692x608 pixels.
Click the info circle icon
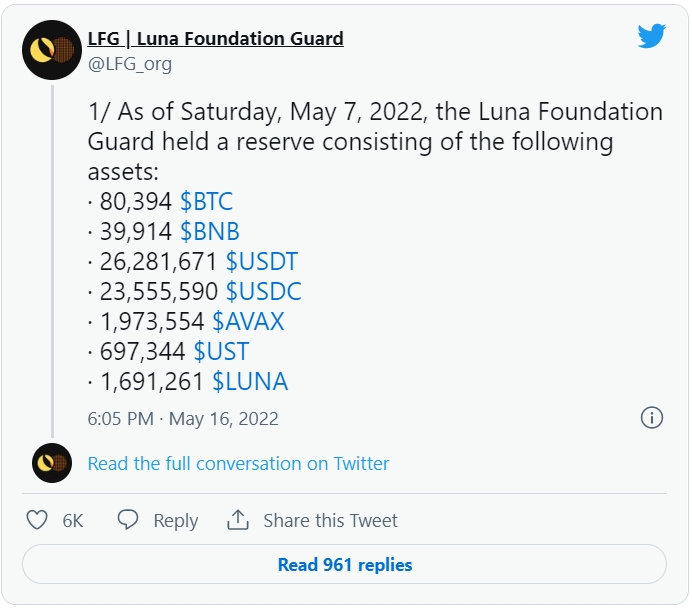click(651, 418)
